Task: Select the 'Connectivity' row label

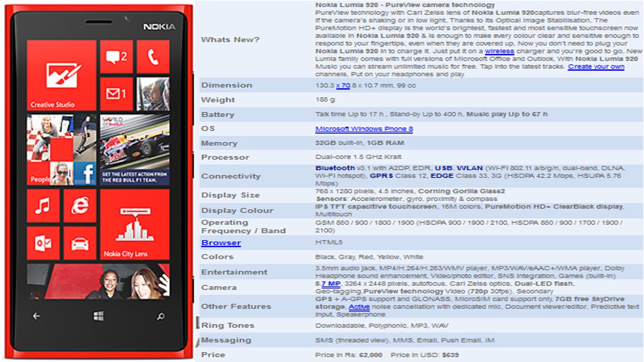Action: [x=231, y=176]
